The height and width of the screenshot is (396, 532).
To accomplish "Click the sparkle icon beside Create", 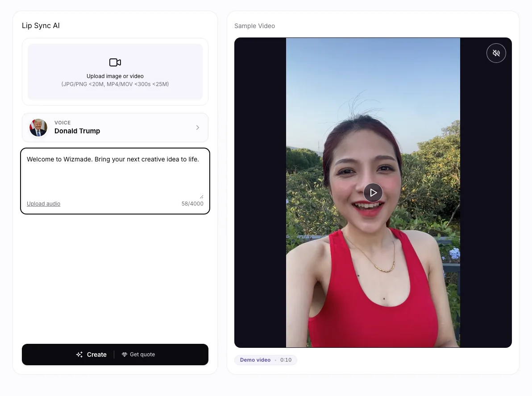I will [x=79, y=354].
